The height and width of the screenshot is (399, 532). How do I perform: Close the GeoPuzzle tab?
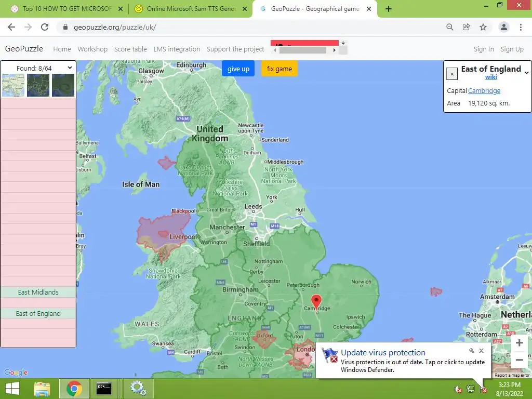tap(369, 9)
